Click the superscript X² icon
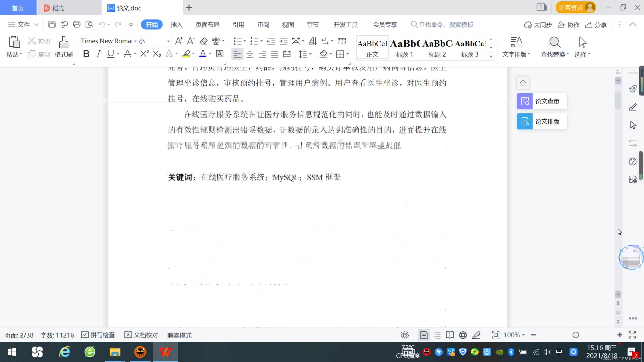Screen dimensions: 644x362 (144, 54)
